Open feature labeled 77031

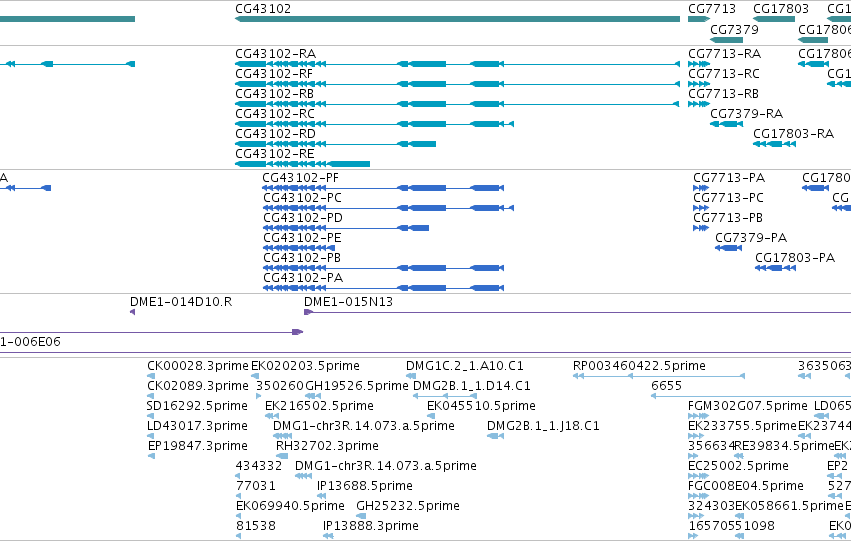(256, 487)
